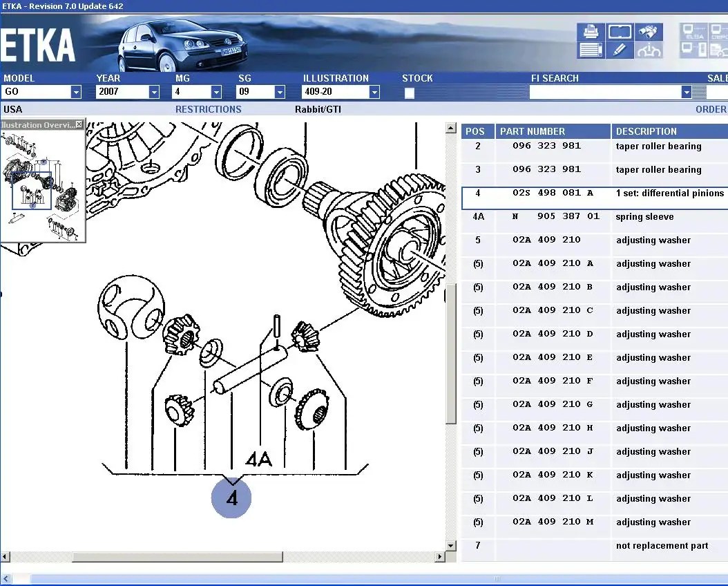
Task: Click the vehicle information icon
Action: pos(649,50)
